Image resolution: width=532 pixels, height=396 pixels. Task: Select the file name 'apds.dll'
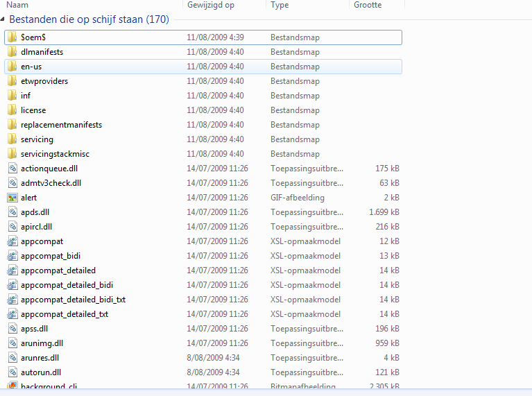tap(35, 212)
